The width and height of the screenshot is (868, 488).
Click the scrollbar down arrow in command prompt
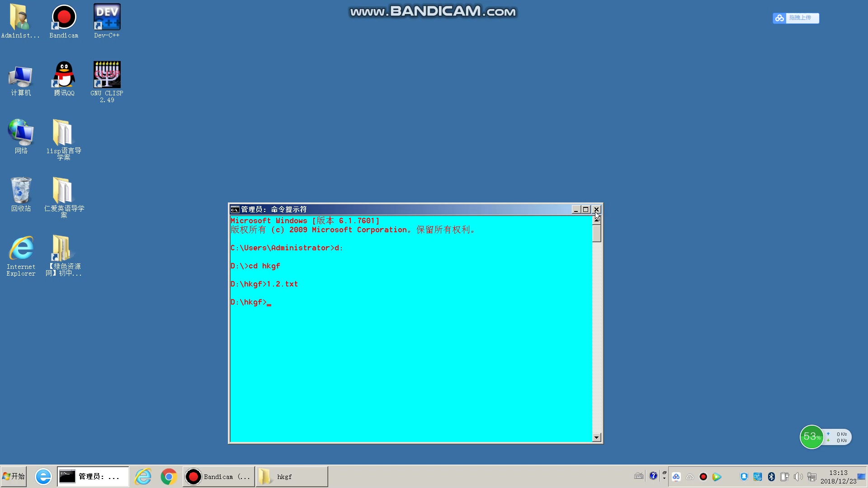pyautogui.click(x=597, y=437)
